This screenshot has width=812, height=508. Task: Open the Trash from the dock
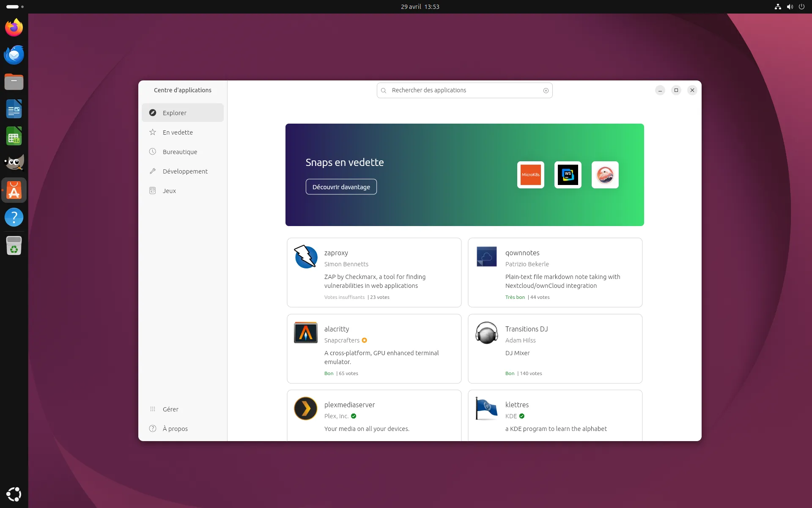[14, 246]
